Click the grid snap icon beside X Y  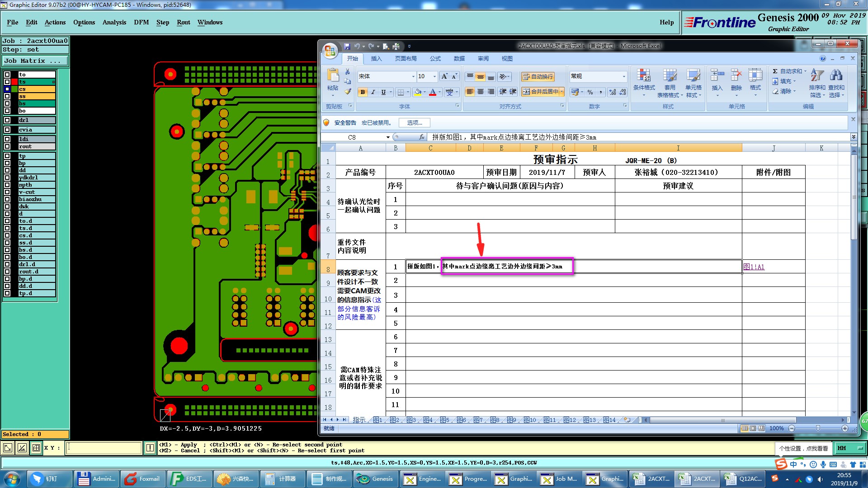coord(36,448)
